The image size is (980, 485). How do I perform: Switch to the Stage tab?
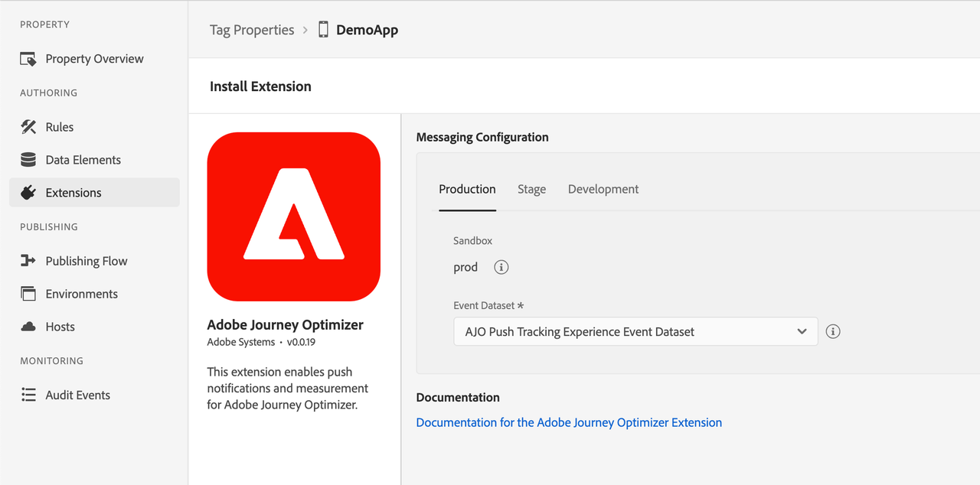pyautogui.click(x=531, y=189)
